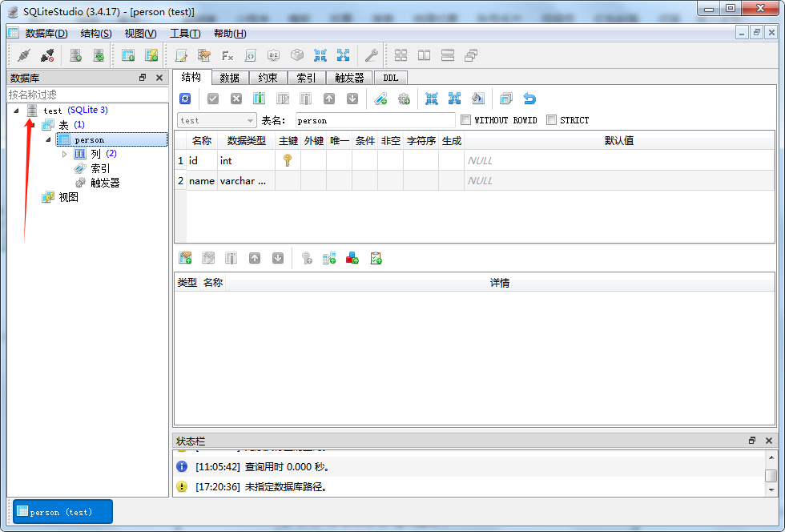
Task: Click the person (test) taskbar button
Action: click(x=62, y=512)
